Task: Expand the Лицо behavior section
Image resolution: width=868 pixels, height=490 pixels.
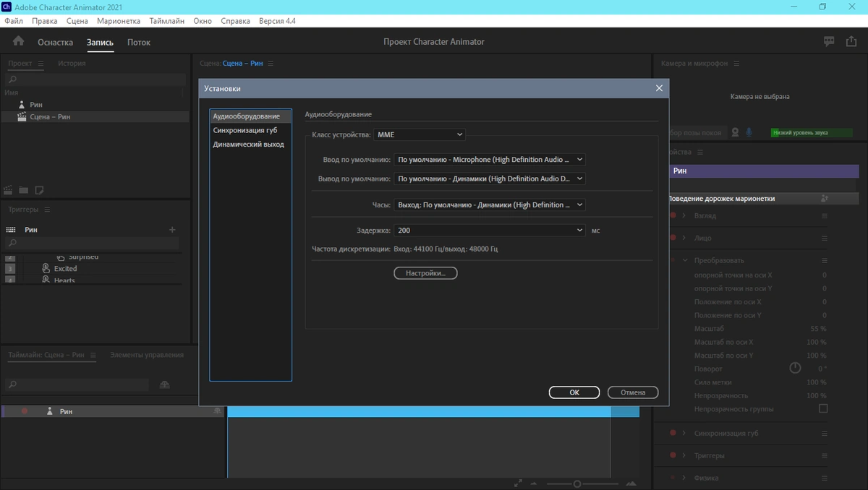Action: (x=684, y=238)
